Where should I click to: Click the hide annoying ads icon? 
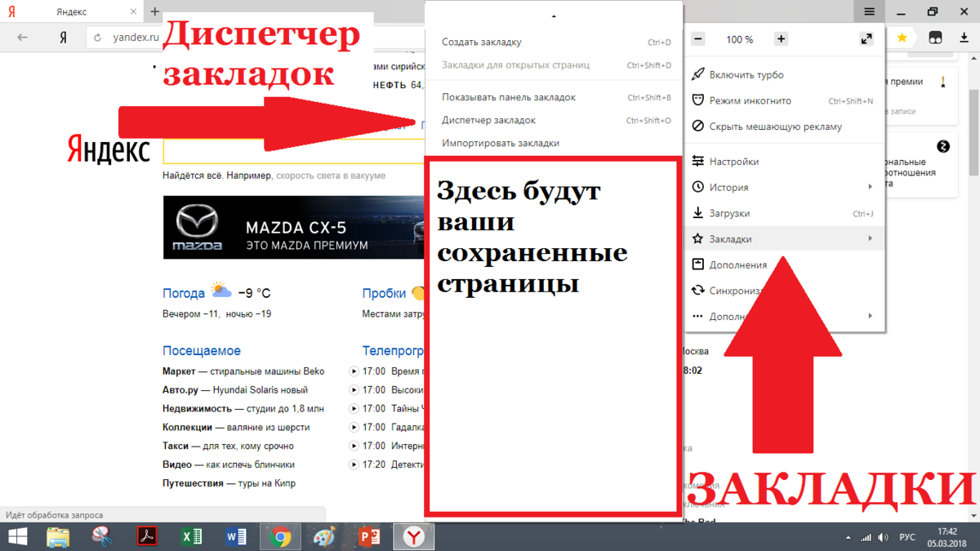pyautogui.click(x=698, y=127)
